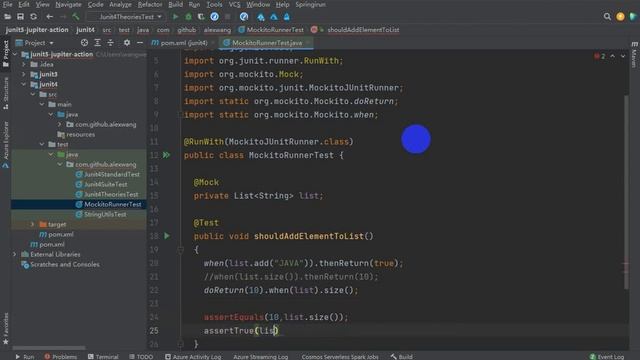
Task: Open the Problems tool window
Action: [60, 356]
